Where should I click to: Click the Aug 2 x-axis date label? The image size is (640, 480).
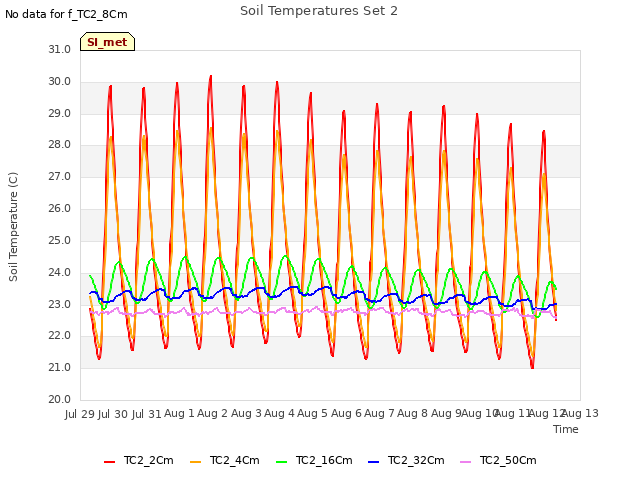(x=212, y=414)
